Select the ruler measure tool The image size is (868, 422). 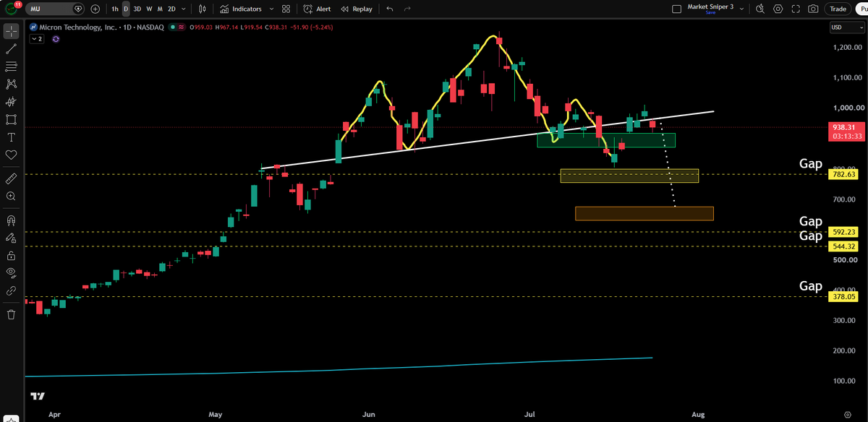tap(11, 178)
